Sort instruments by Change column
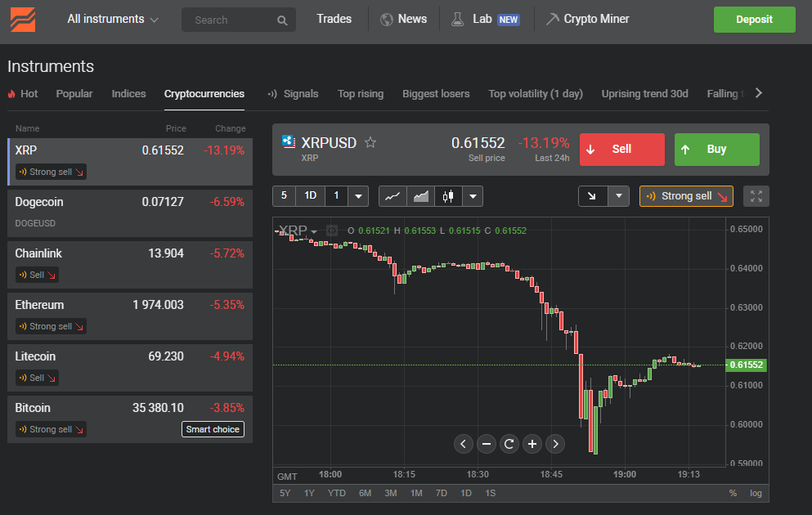812x515 pixels. pyautogui.click(x=231, y=128)
